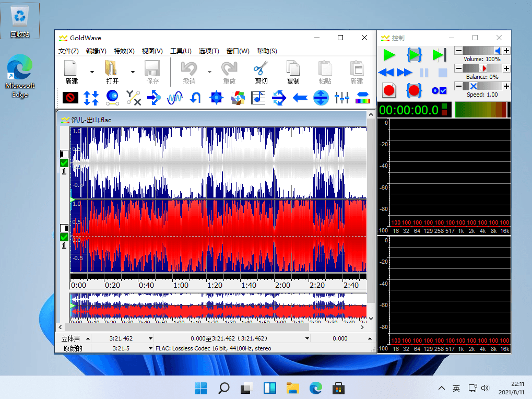The image size is (532, 399).
Task: Open the selection range dropdown in status bar
Action: 307,338
